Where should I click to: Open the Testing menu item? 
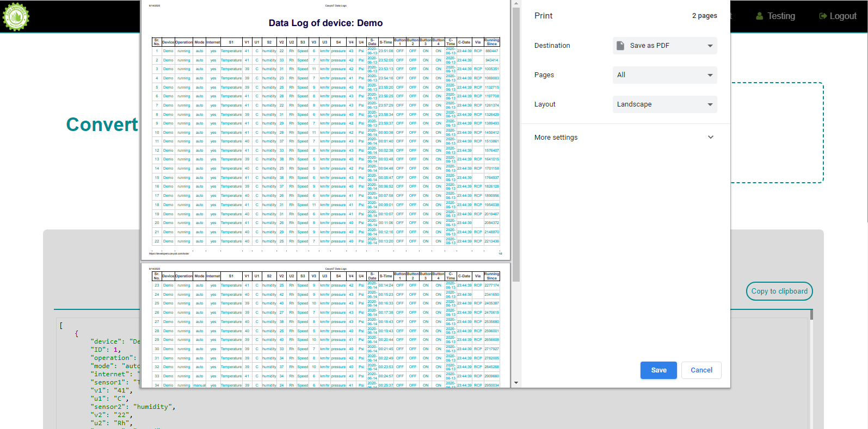coord(781,16)
